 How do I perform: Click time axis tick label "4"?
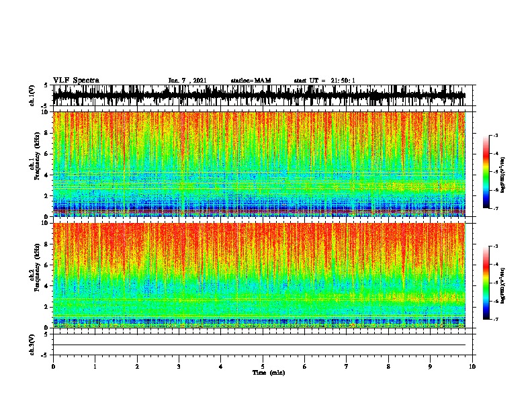click(x=221, y=367)
